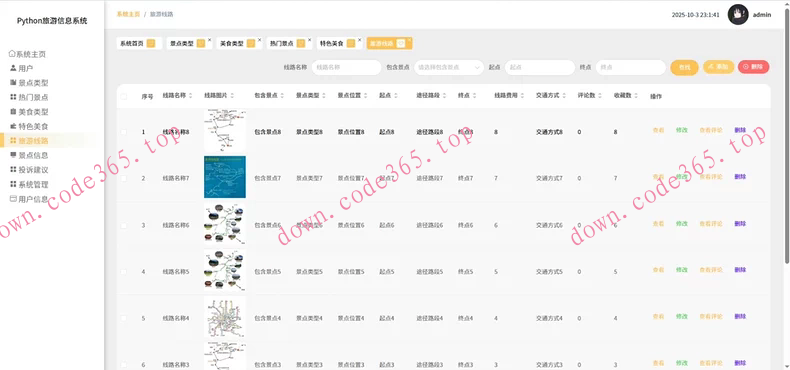Viewport: 790px width, 370px height.
Task: Click the home icon beside 系统主页
Action: point(12,54)
